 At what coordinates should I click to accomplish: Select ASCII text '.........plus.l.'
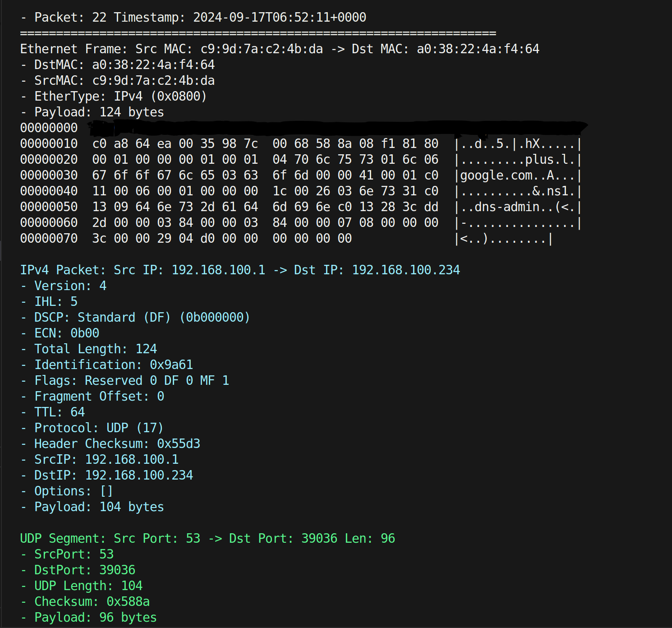tap(518, 160)
